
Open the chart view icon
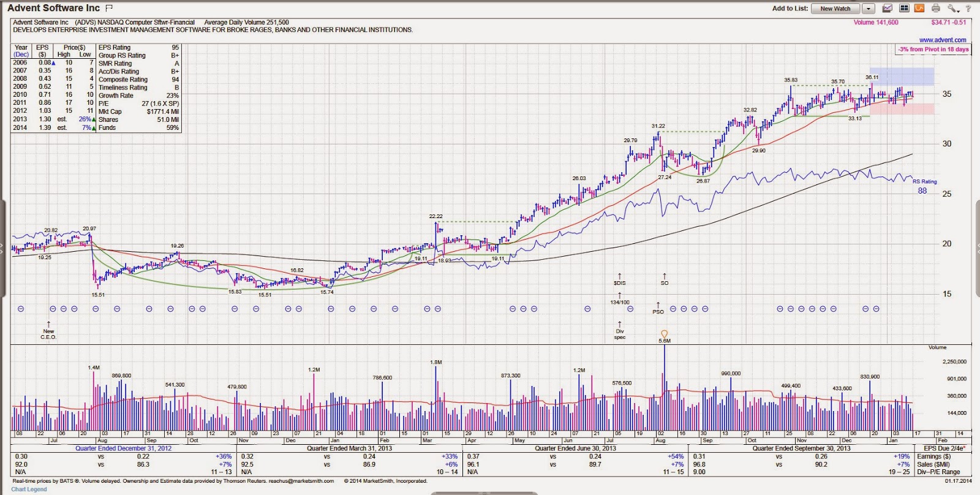pyautogui.click(x=887, y=9)
